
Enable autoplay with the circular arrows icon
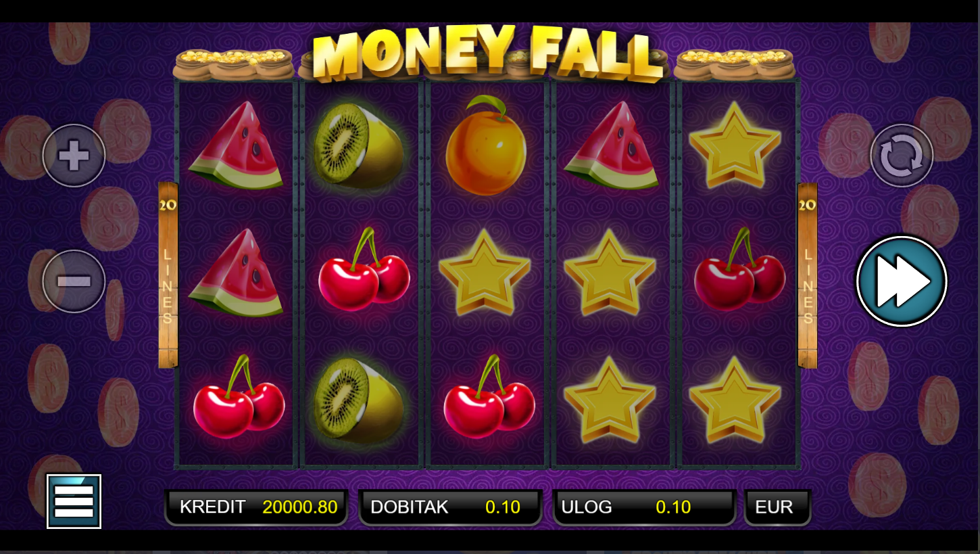coord(902,156)
